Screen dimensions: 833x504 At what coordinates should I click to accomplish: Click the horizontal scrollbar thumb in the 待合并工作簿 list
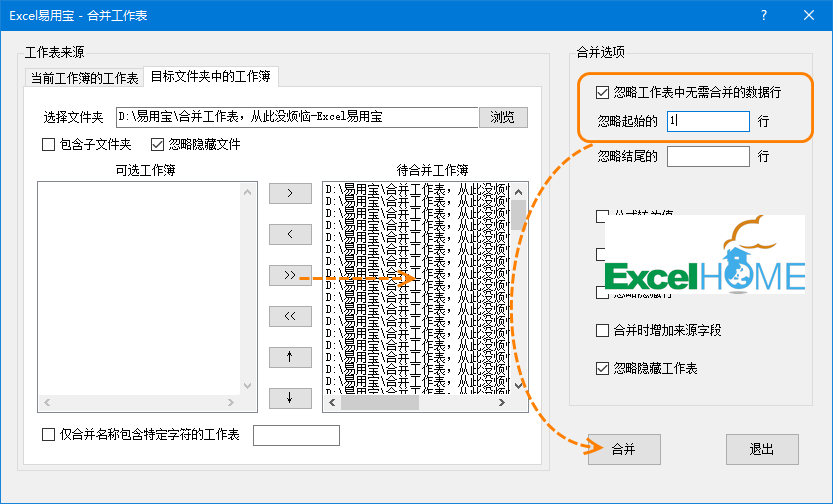click(380, 403)
